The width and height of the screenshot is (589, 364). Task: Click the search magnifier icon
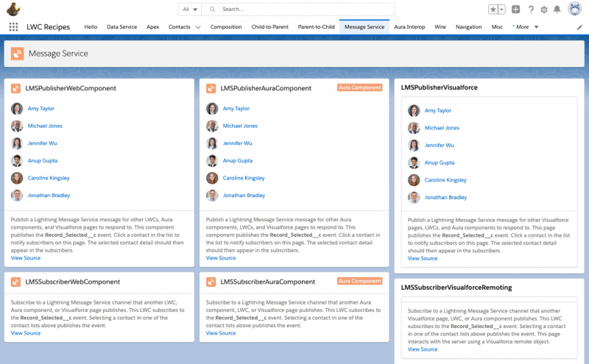coord(213,9)
